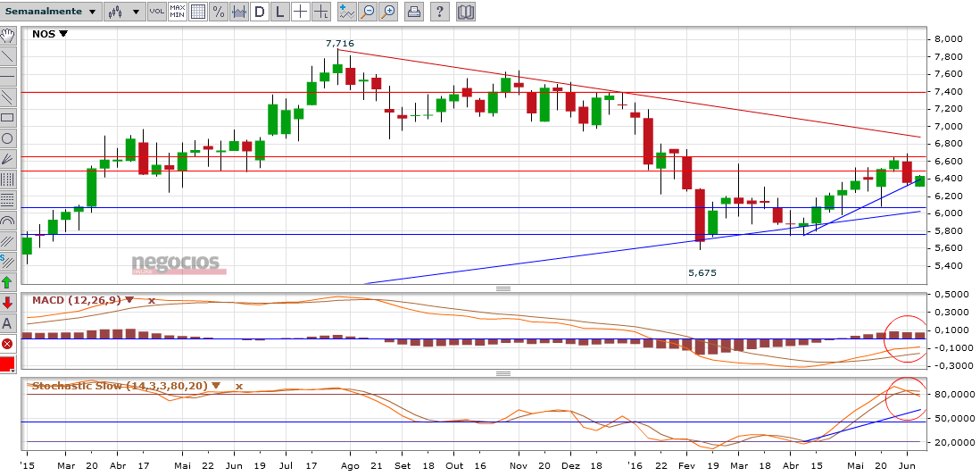Print the chart
Image resolution: width=980 pixels, height=476 pixels.
pyautogui.click(x=414, y=12)
